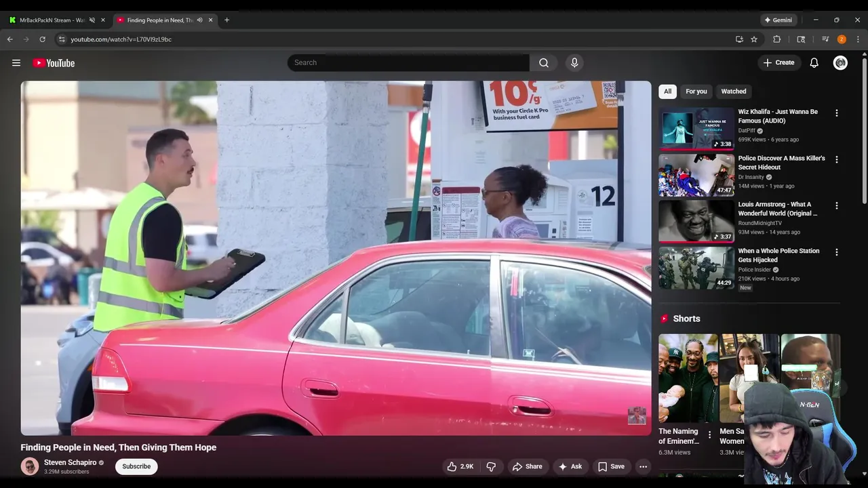Open the Steven Schapiro channel avatar
The height and width of the screenshot is (488, 868).
(30, 466)
